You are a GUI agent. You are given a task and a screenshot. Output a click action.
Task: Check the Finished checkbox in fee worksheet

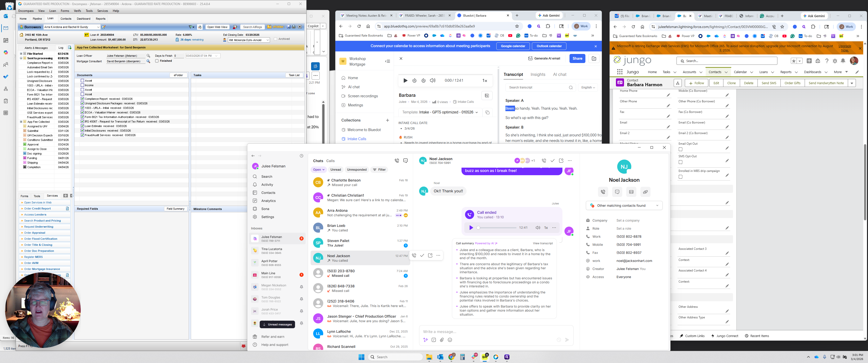pos(157,61)
